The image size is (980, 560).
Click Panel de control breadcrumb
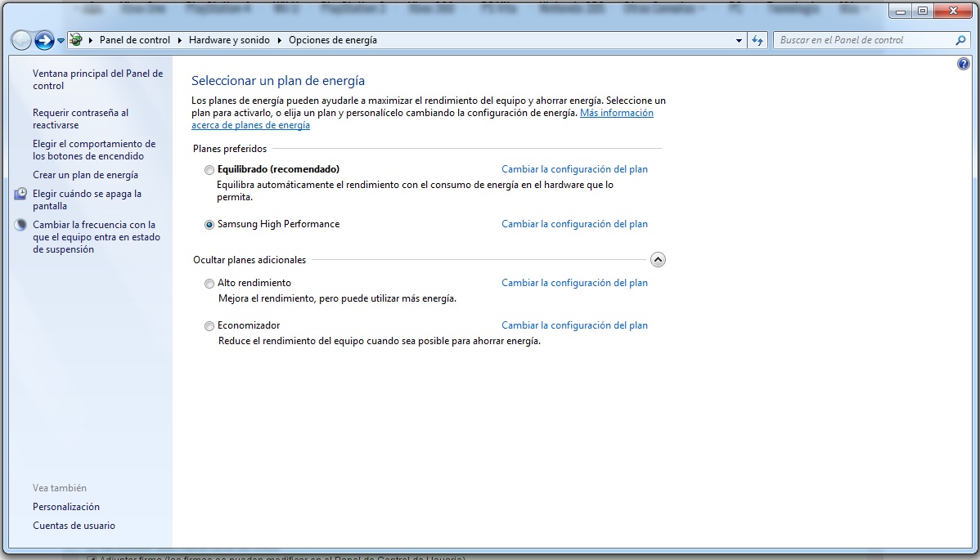click(x=134, y=40)
